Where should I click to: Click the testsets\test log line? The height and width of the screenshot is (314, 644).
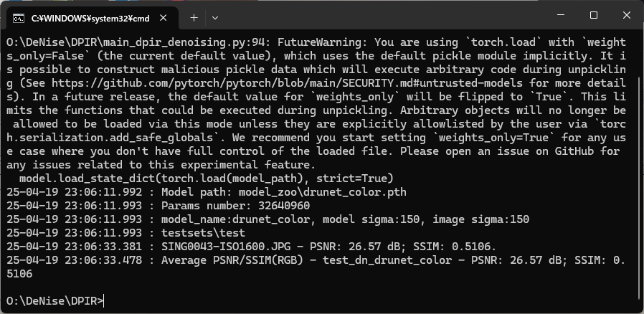[x=126, y=233]
